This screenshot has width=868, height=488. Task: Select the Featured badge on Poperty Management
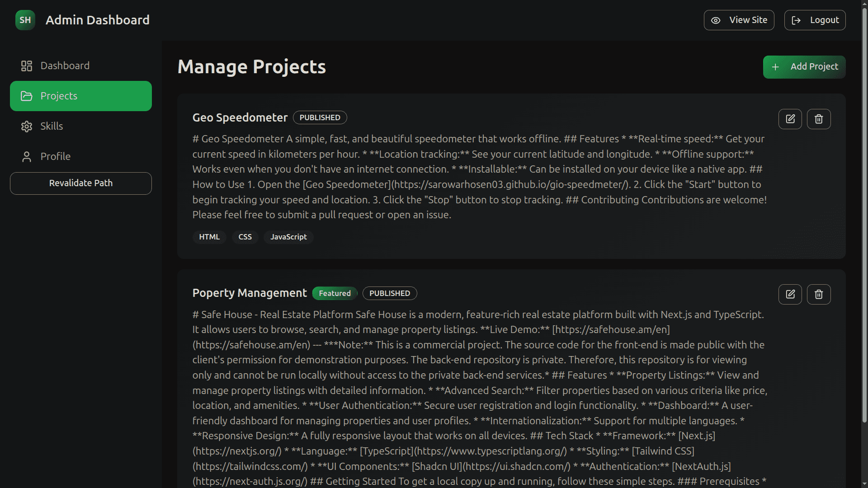tap(335, 293)
